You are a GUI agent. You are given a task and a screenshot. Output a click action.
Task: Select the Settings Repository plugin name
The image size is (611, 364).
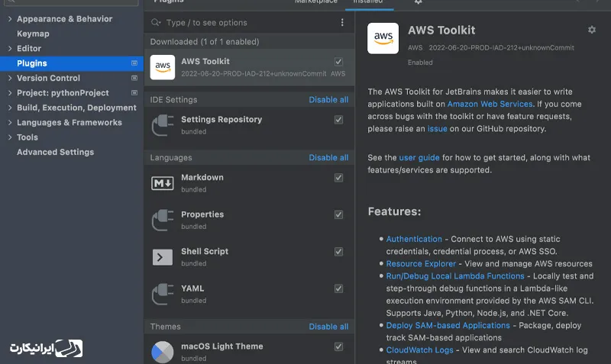(x=221, y=120)
